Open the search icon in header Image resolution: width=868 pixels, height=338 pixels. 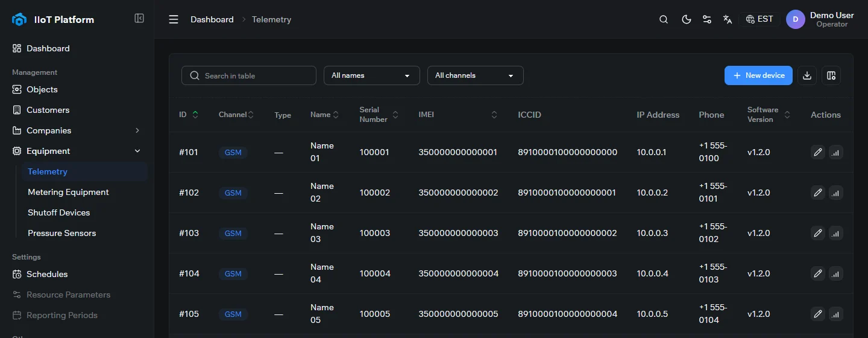click(x=664, y=19)
